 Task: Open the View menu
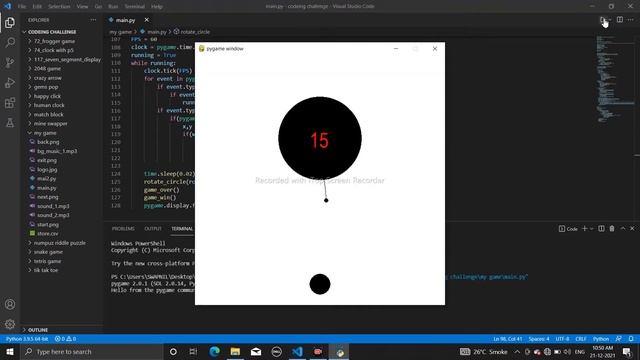[x=82, y=7]
